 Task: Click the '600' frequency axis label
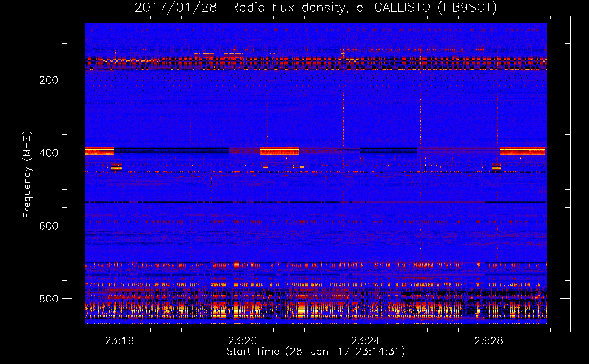[x=49, y=226]
